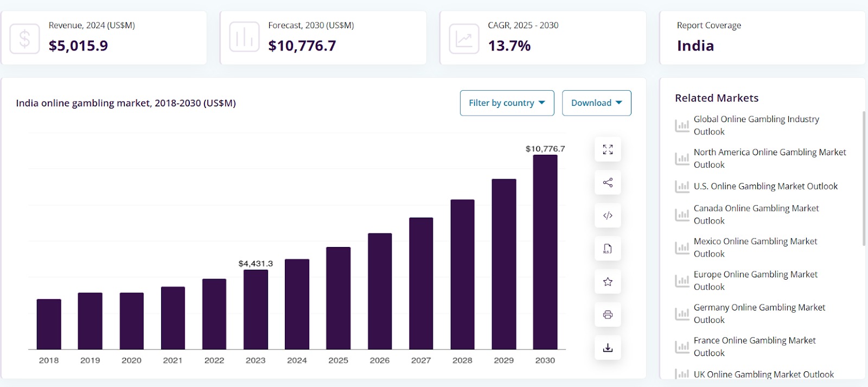Click the 2026 x-axis year label

(x=380, y=360)
